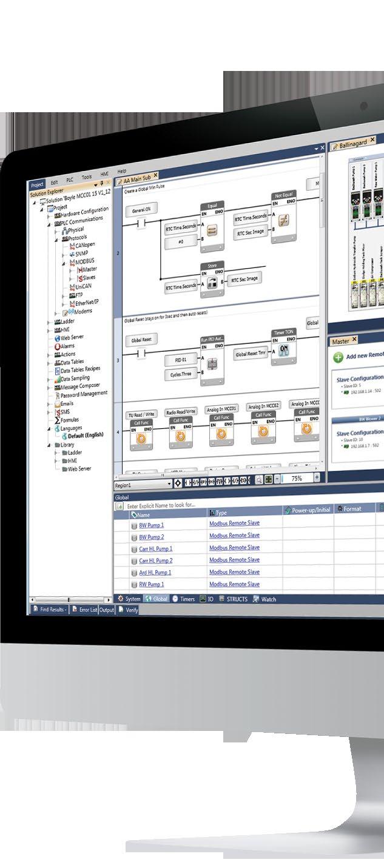
Task: Click the green Add new Remote plus icon
Action: (338, 357)
